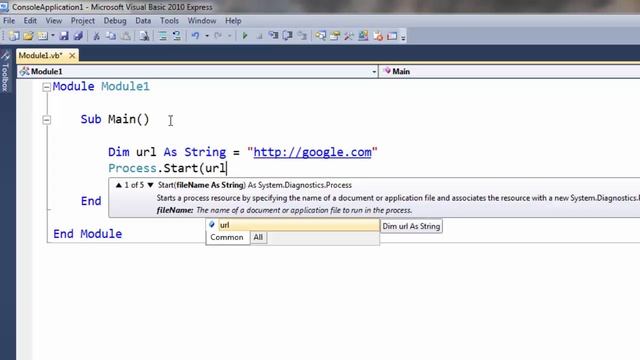Open the Redo history dropdown arrow
This screenshot has width=640, height=360.
pyautogui.click(x=229, y=36)
